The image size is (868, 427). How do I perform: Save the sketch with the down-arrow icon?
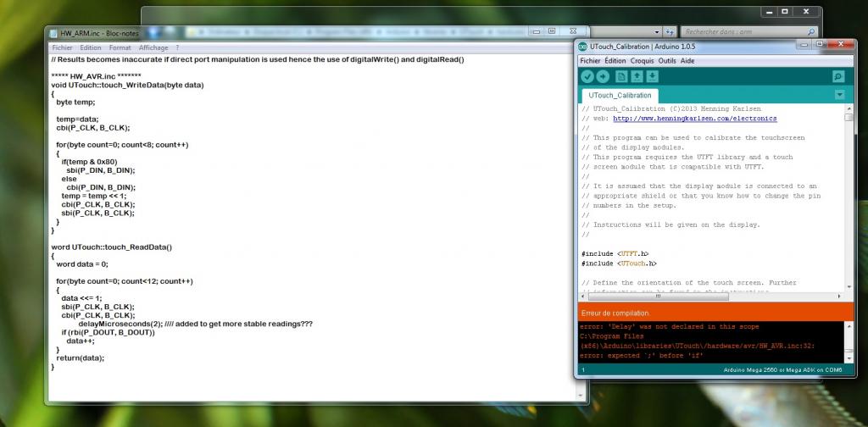point(653,77)
